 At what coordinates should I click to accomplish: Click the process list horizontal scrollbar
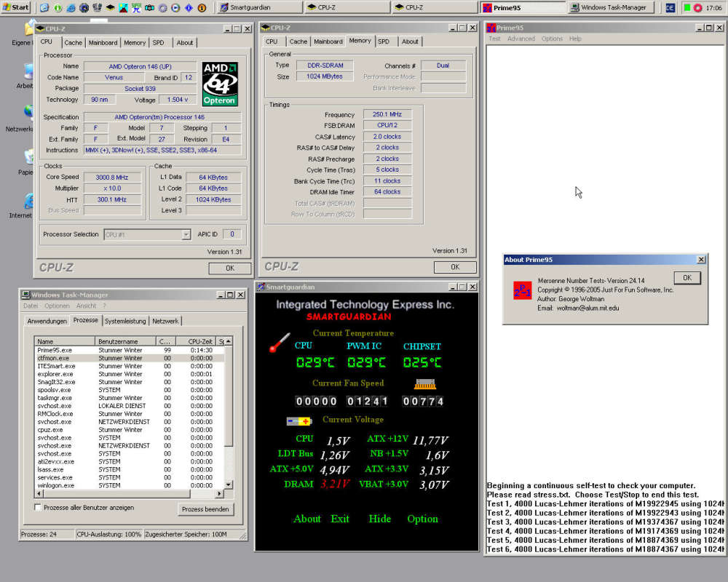129,493
